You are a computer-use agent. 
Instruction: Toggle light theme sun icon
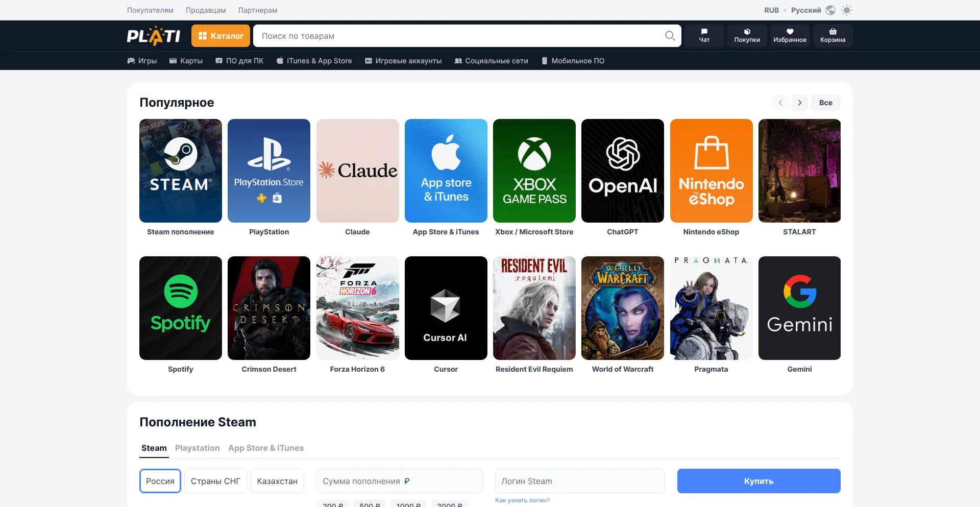(x=847, y=10)
